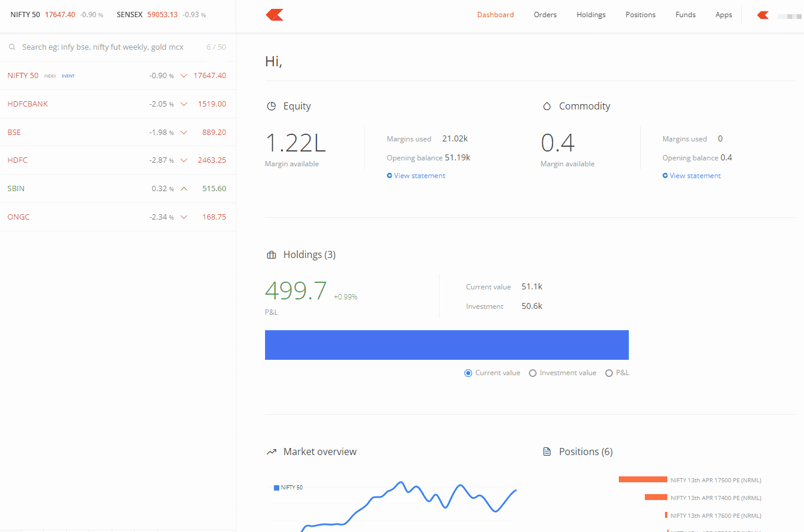The width and height of the screenshot is (804, 532).
Task: Click the down chevron beside ONGC
Action: [184, 217]
